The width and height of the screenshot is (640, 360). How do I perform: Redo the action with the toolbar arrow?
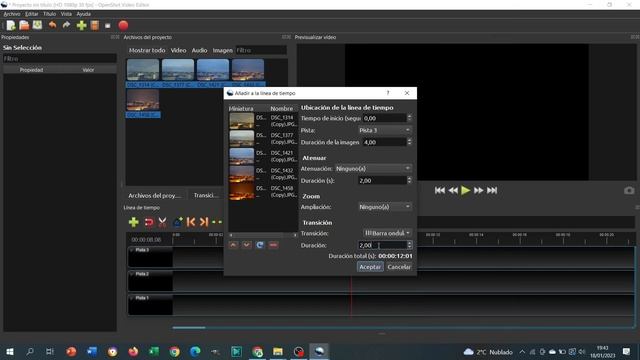click(66, 25)
